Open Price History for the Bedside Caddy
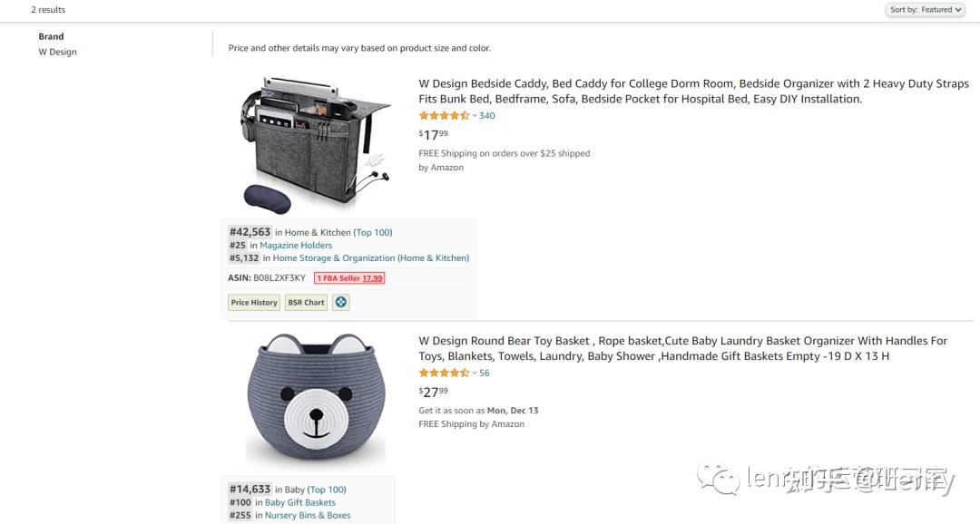This screenshot has width=980, height=524. point(254,302)
